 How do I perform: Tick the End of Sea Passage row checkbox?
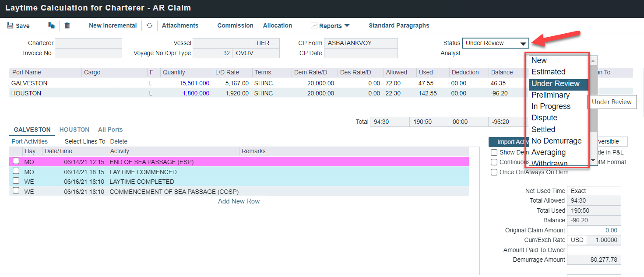click(16, 161)
